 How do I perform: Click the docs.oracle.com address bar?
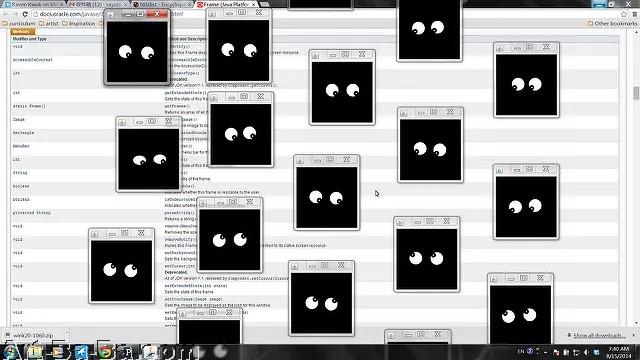click(x=67, y=14)
